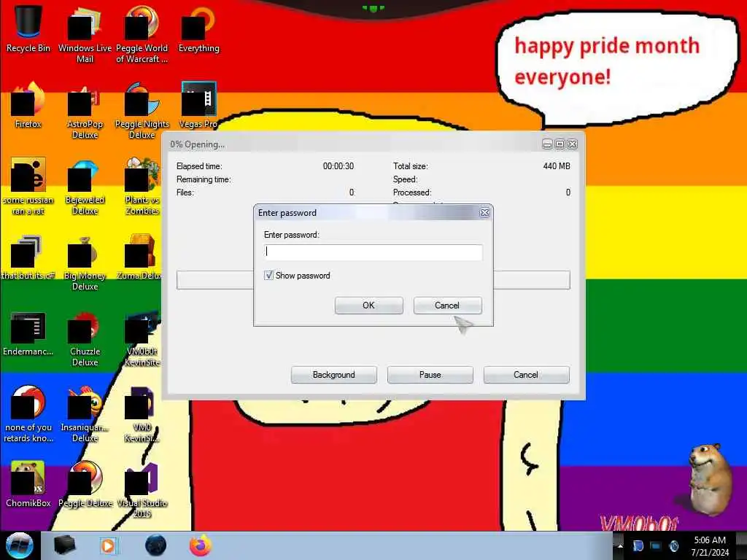The width and height of the screenshot is (747, 560).
Task: Click the taskbar clock showing 5:06 AM
Action: point(710,546)
